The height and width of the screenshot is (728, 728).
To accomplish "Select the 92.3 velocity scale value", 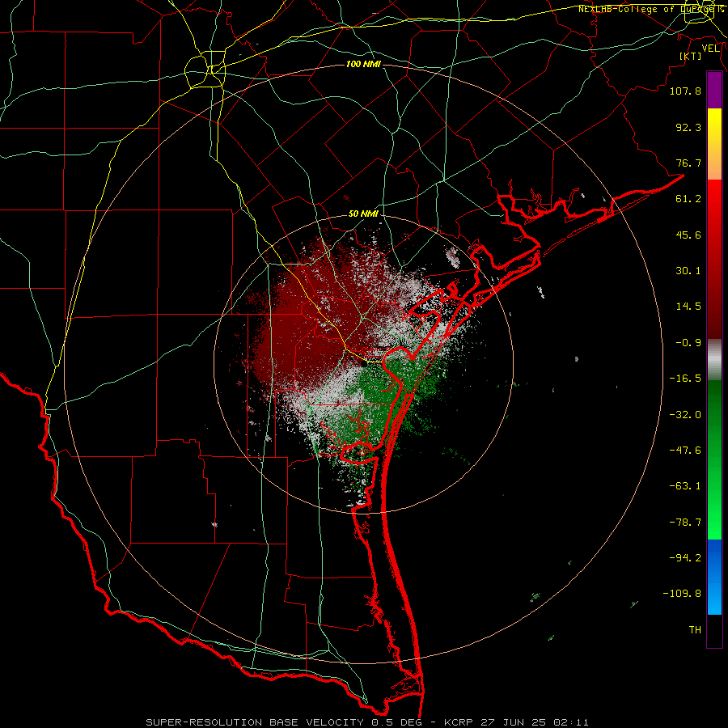I will point(688,127).
